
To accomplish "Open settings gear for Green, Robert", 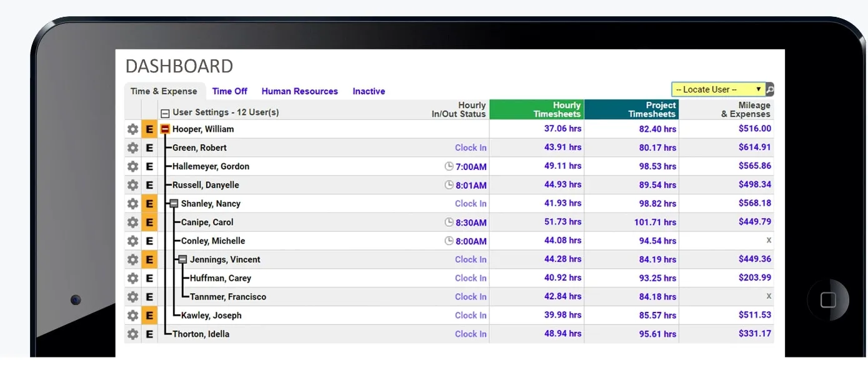I will pos(132,148).
